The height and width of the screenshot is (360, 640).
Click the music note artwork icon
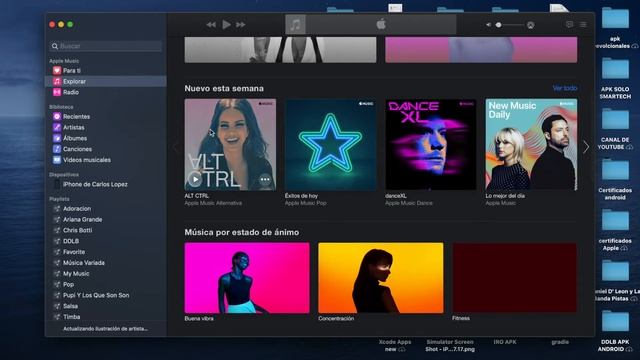tap(296, 24)
